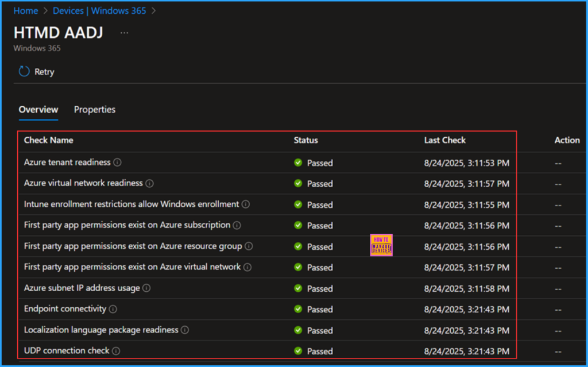Click green passed icon for Azure subscription permissions
588x367 pixels.
coord(298,225)
